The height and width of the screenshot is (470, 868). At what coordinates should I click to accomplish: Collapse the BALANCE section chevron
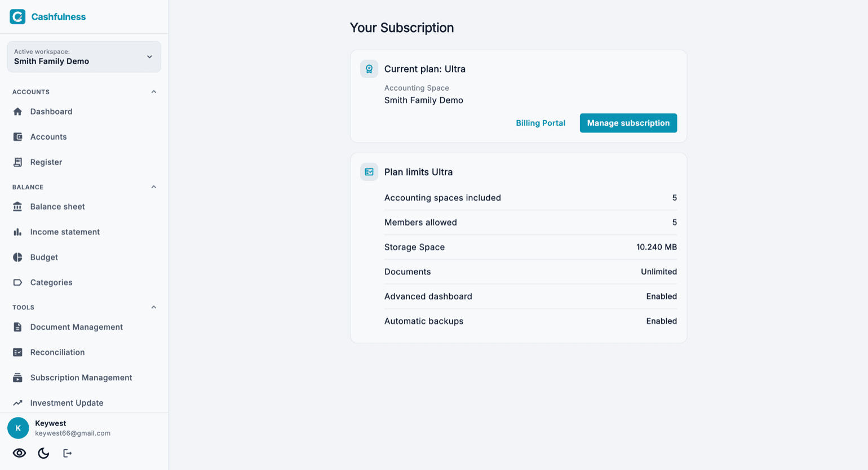(154, 187)
